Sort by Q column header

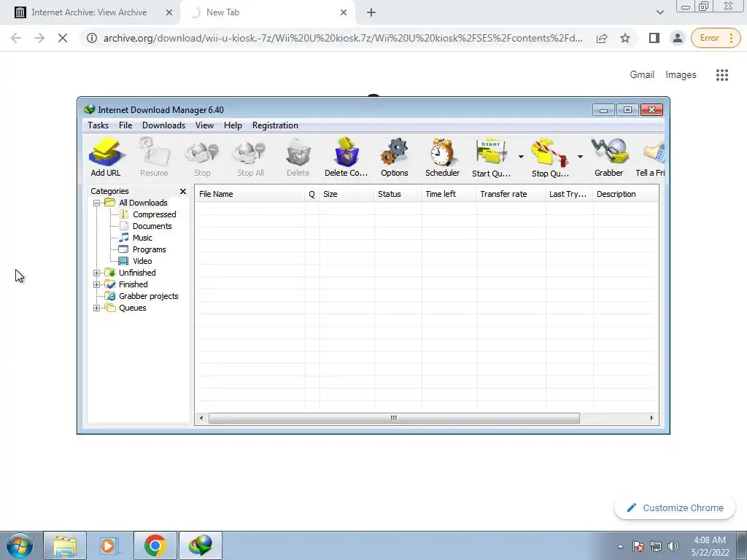point(312,194)
